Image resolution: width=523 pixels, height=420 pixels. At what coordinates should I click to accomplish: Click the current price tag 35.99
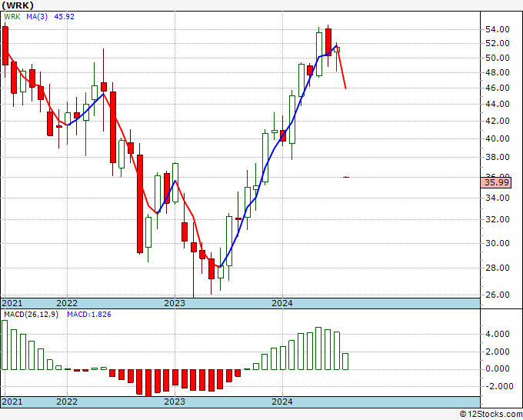496,183
